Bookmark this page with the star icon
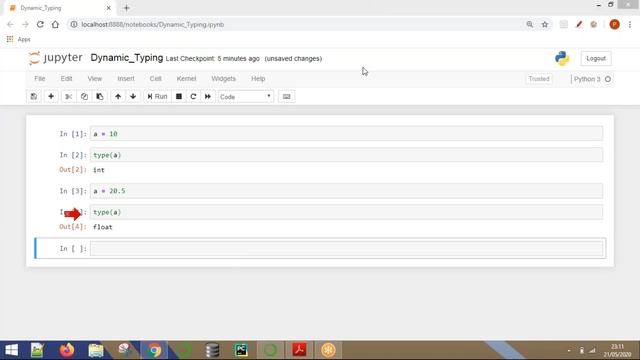Image resolution: width=640 pixels, height=360 pixels. [x=545, y=24]
